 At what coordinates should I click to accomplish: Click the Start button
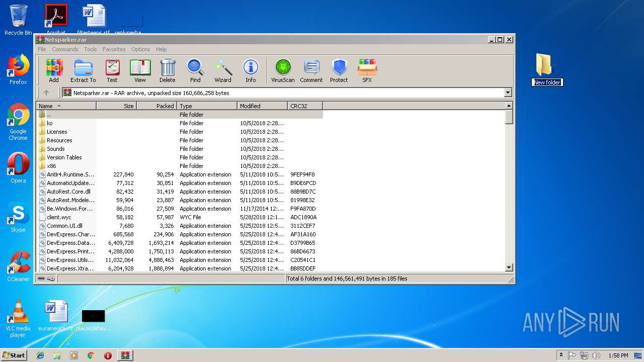point(14,355)
